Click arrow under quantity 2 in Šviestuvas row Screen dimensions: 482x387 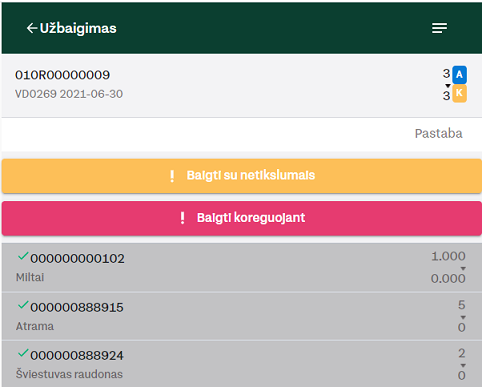tap(463, 365)
